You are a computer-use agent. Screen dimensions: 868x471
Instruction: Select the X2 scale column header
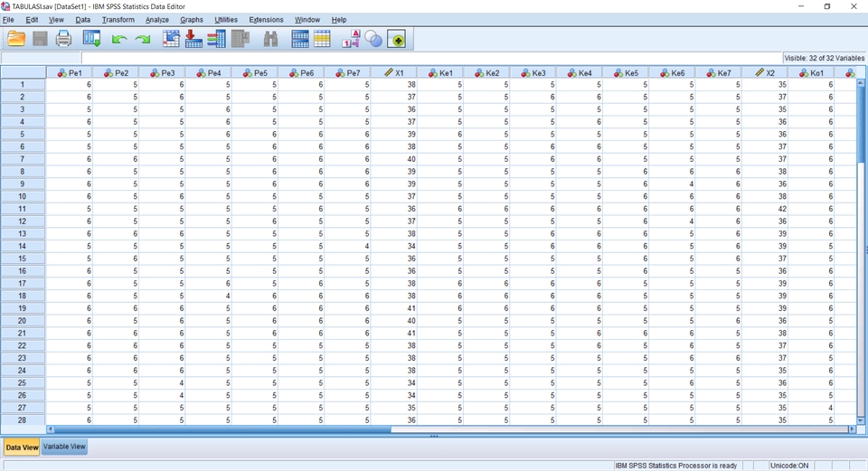point(766,72)
